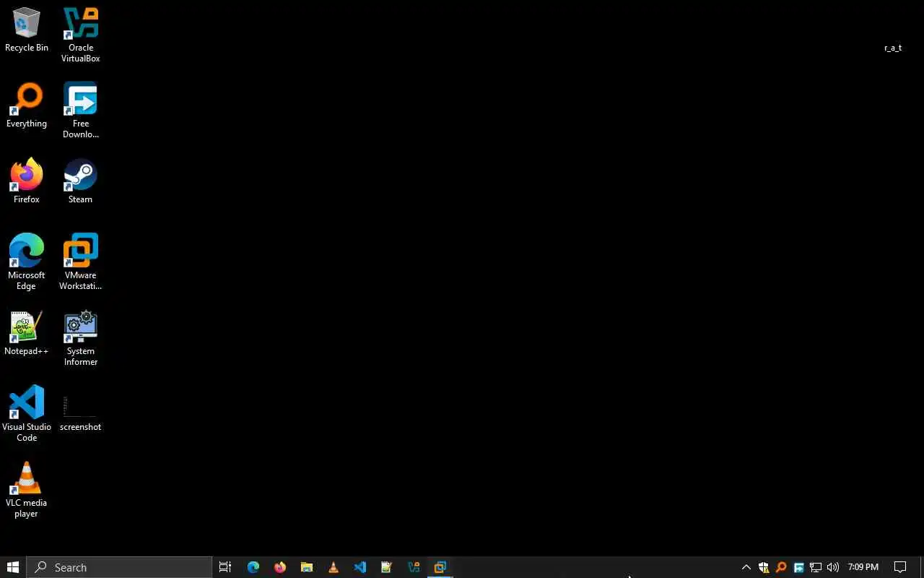Switch to VMware Workstation in the taskbar
The image size is (924, 578).
[440, 567]
